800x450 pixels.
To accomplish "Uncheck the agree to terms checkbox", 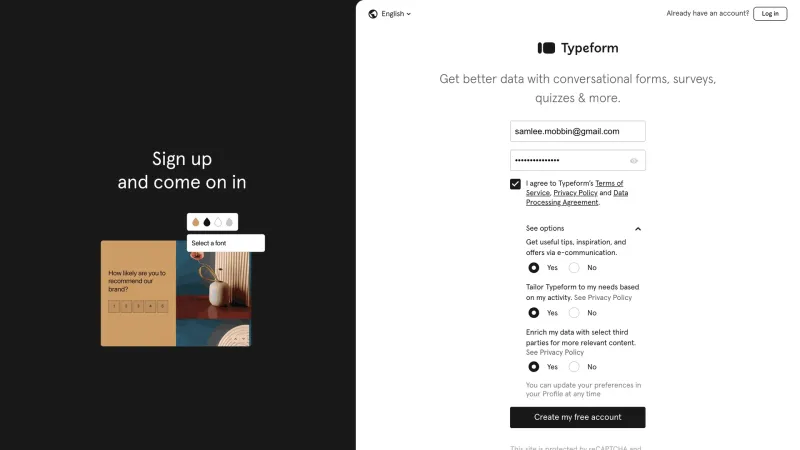I will click(x=515, y=184).
